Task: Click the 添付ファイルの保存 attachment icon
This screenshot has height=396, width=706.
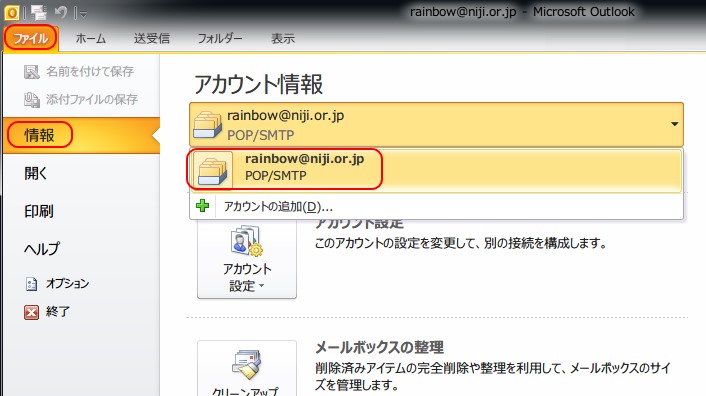Action: click(x=32, y=99)
